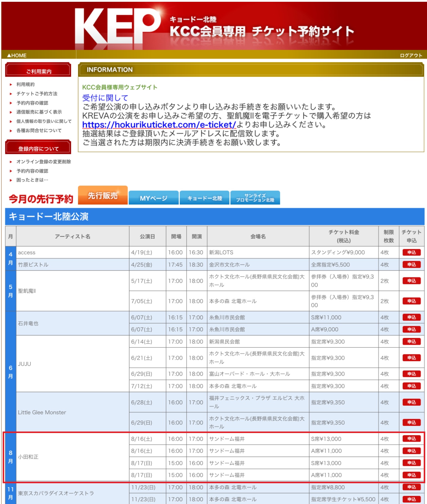Click the 東京スカパラダイスオーケストラ artist cell
Viewport: 427px width, 504px height.
73,493
